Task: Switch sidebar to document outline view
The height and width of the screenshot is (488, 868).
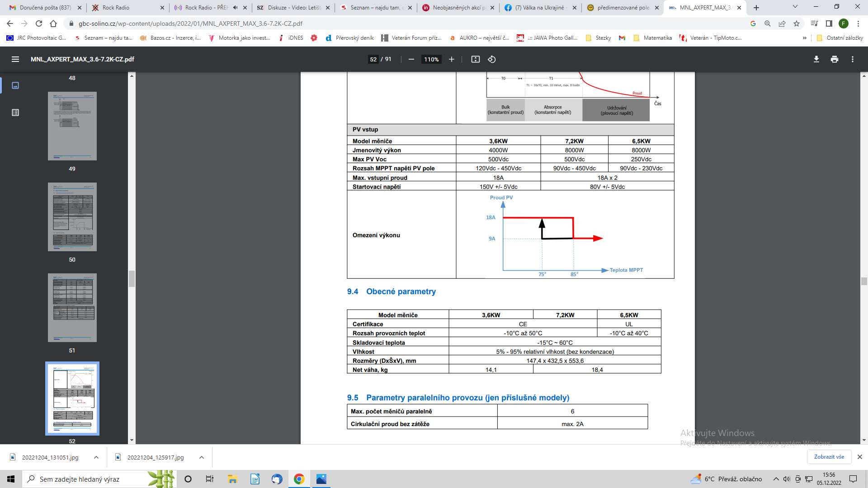Action: pyautogui.click(x=15, y=113)
